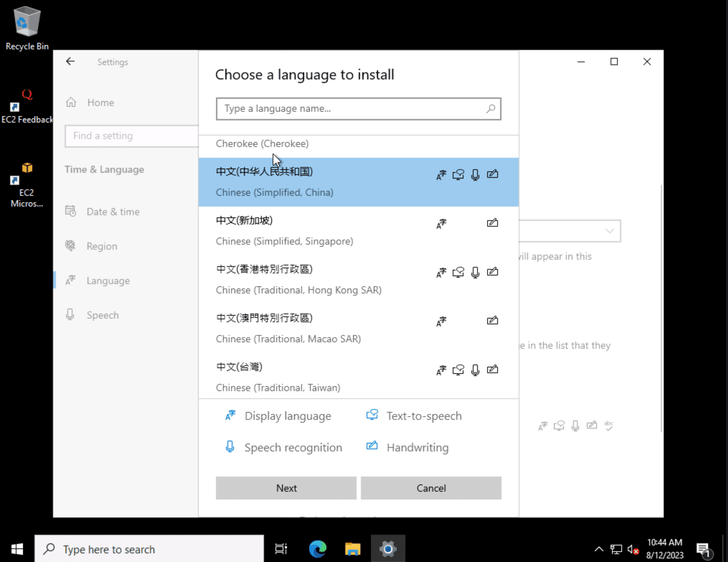Screen dimensions: 728x562
Task: Click the magnifier in the language search box
Action: tap(490, 109)
